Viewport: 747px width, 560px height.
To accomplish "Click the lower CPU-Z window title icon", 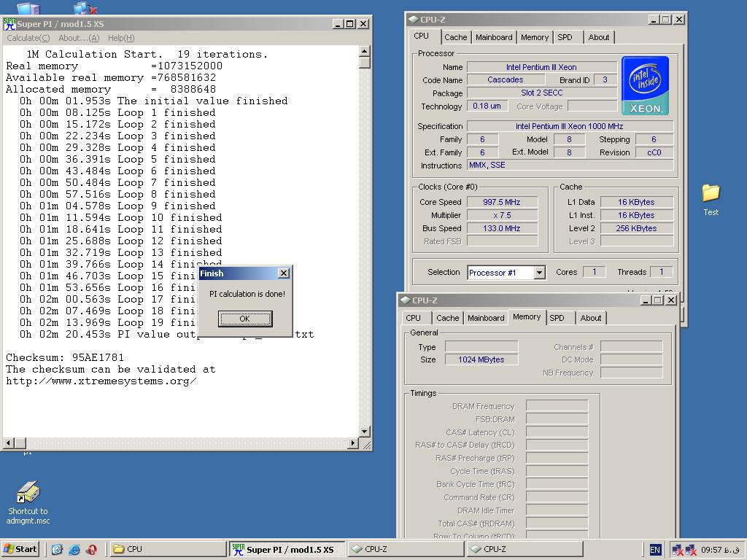I will point(405,300).
